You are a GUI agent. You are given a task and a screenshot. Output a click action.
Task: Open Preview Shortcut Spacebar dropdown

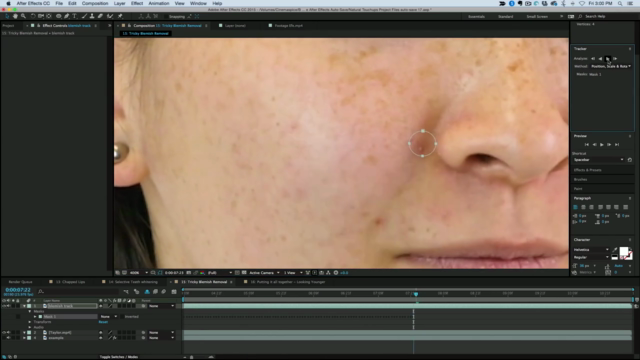pyautogui.click(x=598, y=160)
